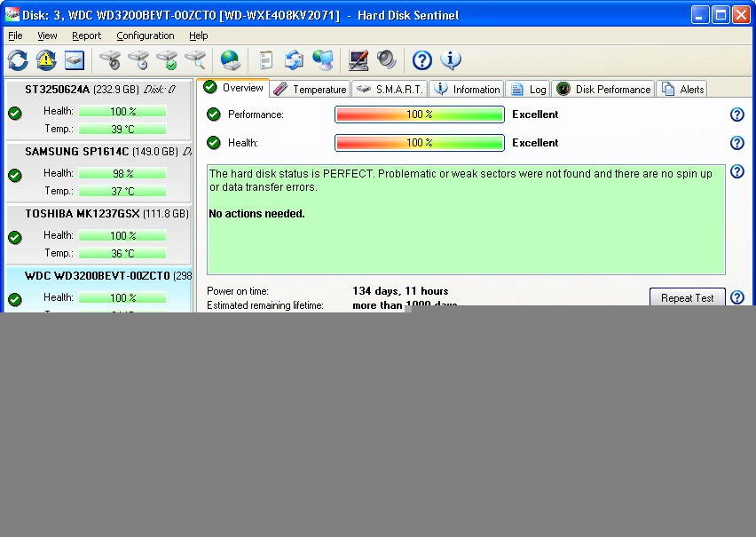Click the help icon beside Health rating
Viewport: 756px width, 537px height.
pos(736,143)
